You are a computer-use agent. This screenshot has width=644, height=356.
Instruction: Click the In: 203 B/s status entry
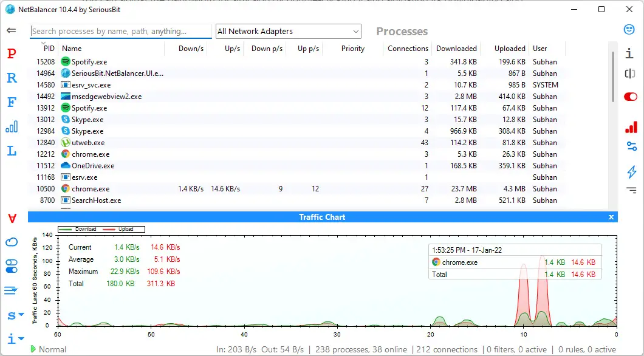pos(236,349)
